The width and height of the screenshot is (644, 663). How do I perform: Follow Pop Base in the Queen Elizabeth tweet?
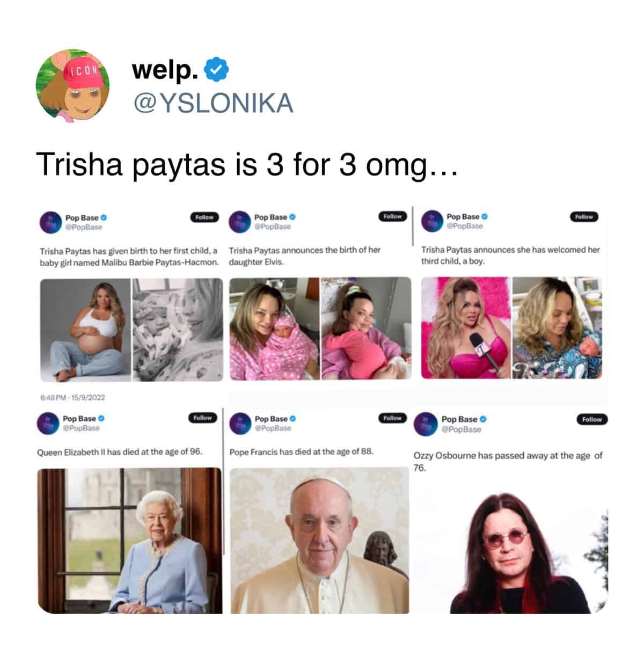click(x=202, y=418)
